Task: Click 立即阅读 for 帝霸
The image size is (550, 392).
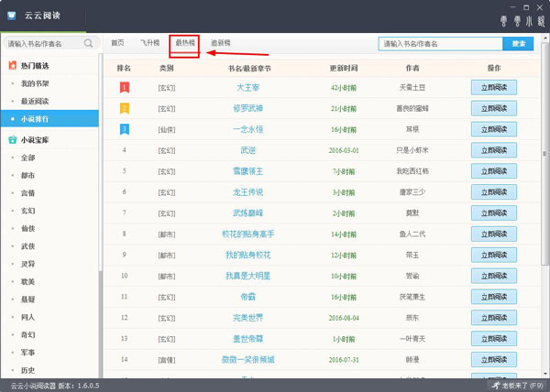Action: click(x=494, y=297)
